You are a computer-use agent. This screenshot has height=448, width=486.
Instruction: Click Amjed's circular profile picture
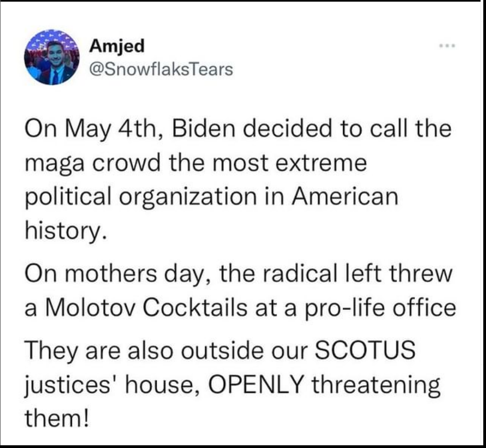52,57
